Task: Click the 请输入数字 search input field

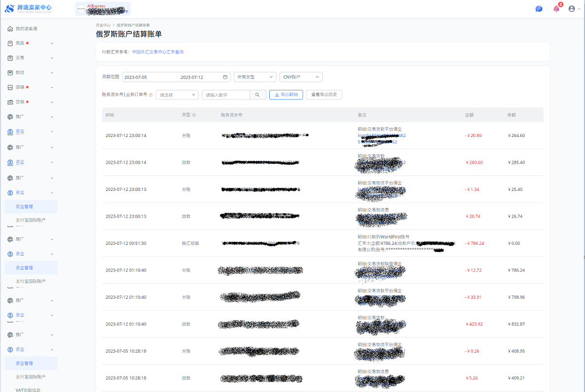Action: tap(225, 95)
